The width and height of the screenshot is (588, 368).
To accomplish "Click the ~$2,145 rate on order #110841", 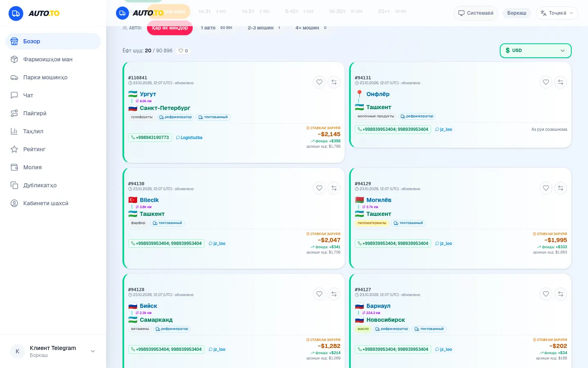I will pyautogui.click(x=329, y=134).
